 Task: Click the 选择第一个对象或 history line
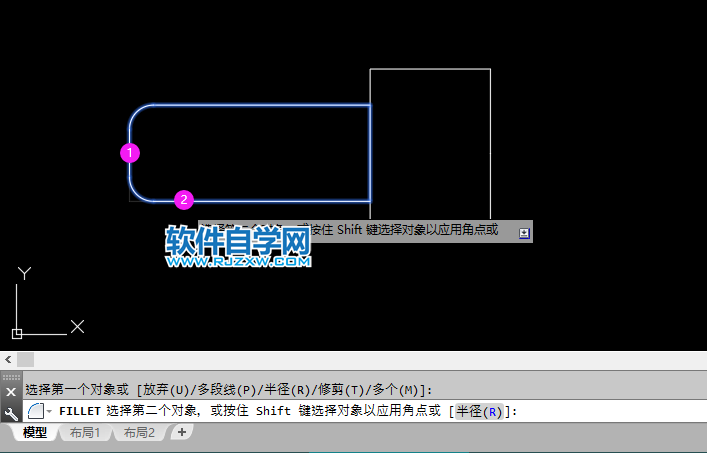pyautogui.click(x=229, y=389)
